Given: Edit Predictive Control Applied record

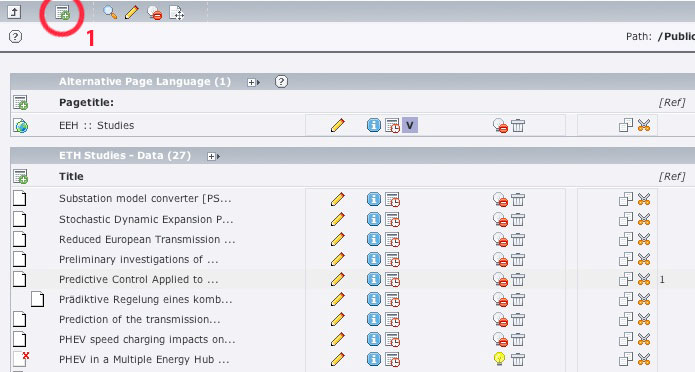Looking at the screenshot, I should click(x=337, y=279).
